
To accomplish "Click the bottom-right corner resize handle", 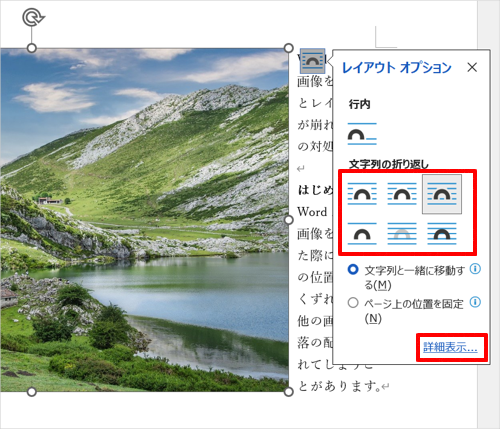I will pyautogui.click(x=288, y=392).
